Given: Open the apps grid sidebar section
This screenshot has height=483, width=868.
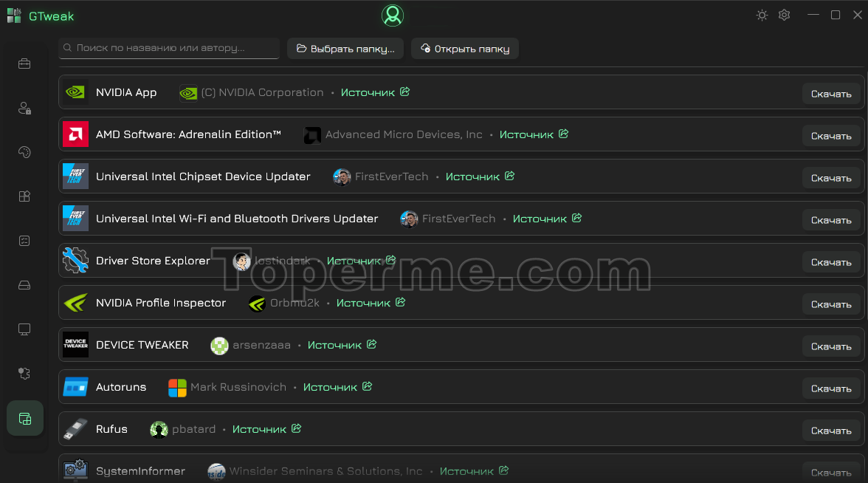Looking at the screenshot, I should 24,196.
